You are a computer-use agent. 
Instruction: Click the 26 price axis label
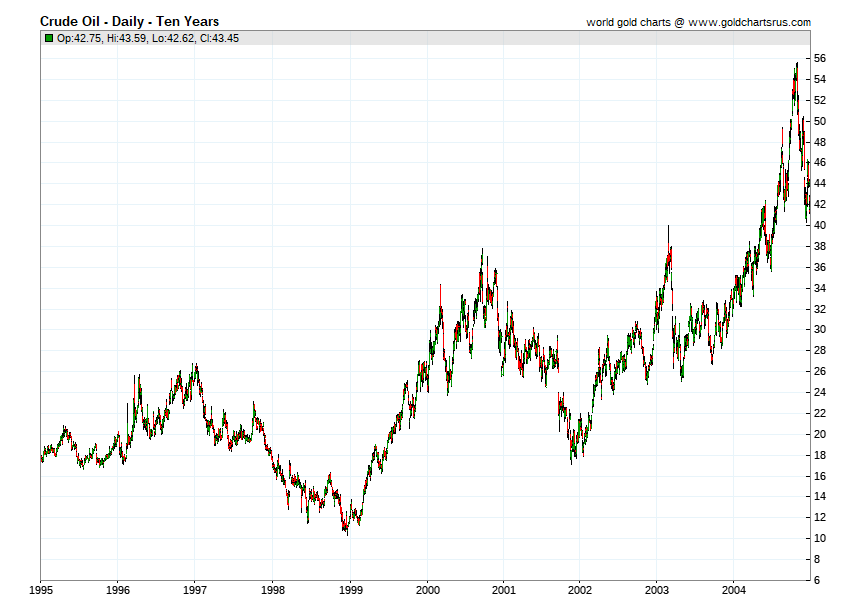820,371
